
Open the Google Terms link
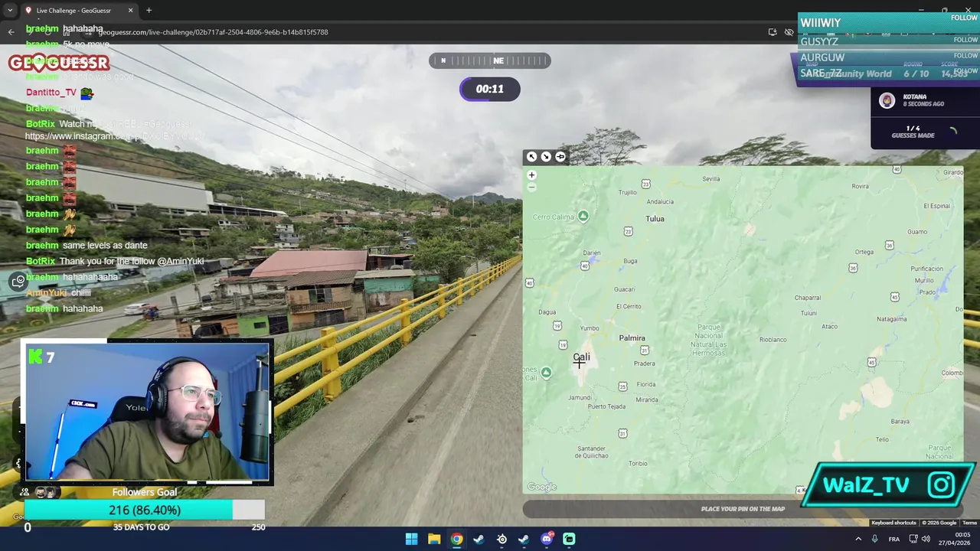pos(969,523)
